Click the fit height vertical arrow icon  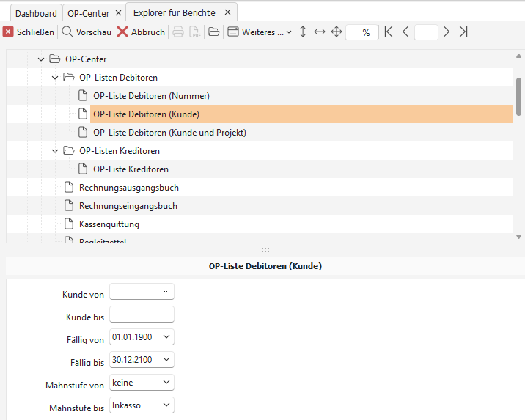tap(303, 32)
